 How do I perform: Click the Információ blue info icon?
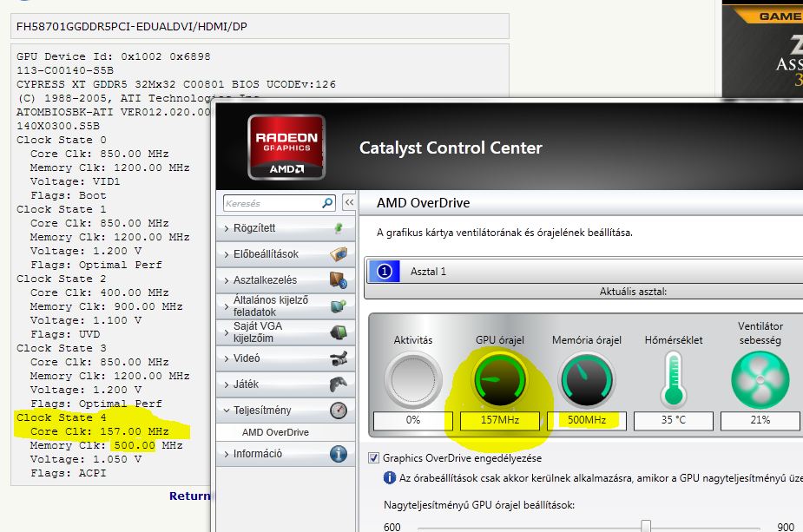[339, 454]
